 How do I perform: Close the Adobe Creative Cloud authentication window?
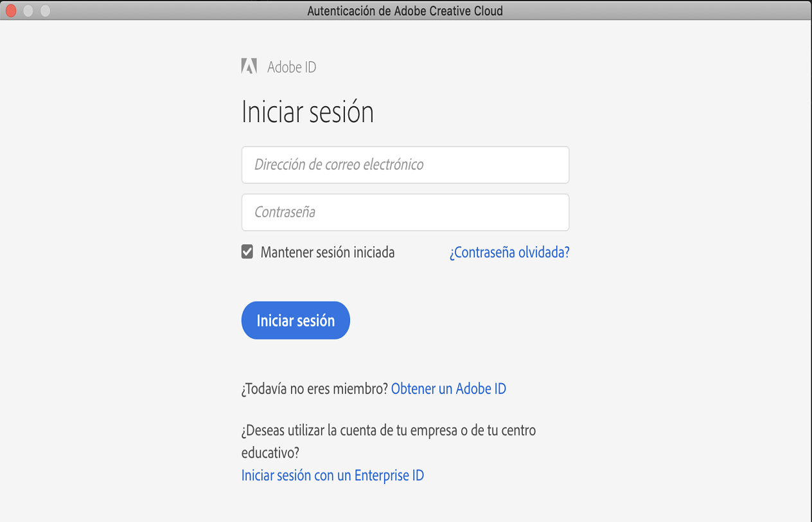pyautogui.click(x=11, y=11)
